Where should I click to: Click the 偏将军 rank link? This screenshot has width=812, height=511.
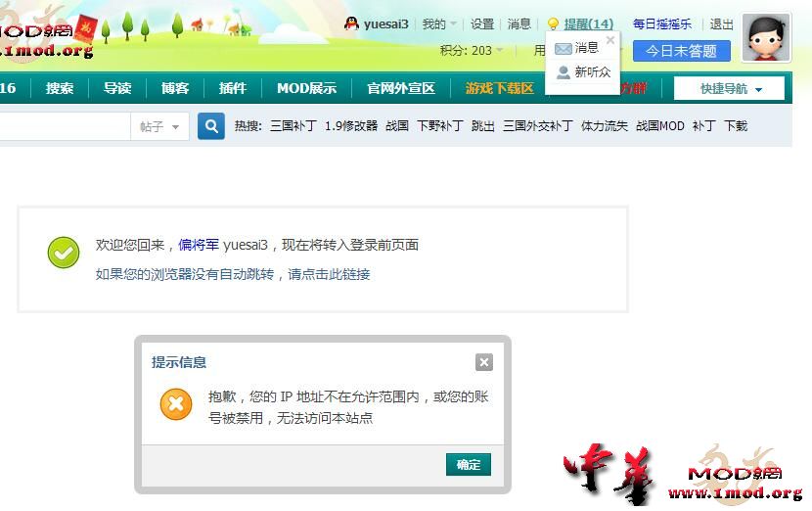tap(199, 245)
